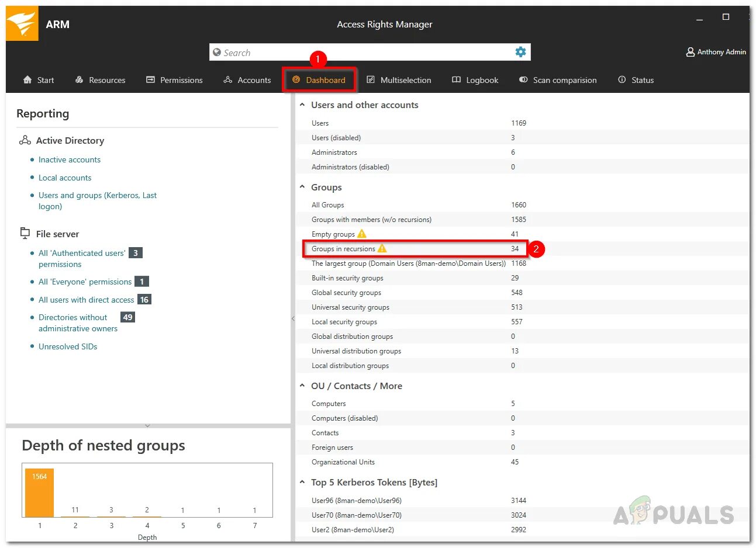The height and width of the screenshot is (548, 756).
Task: Open All users with direct access report
Action: (x=87, y=300)
